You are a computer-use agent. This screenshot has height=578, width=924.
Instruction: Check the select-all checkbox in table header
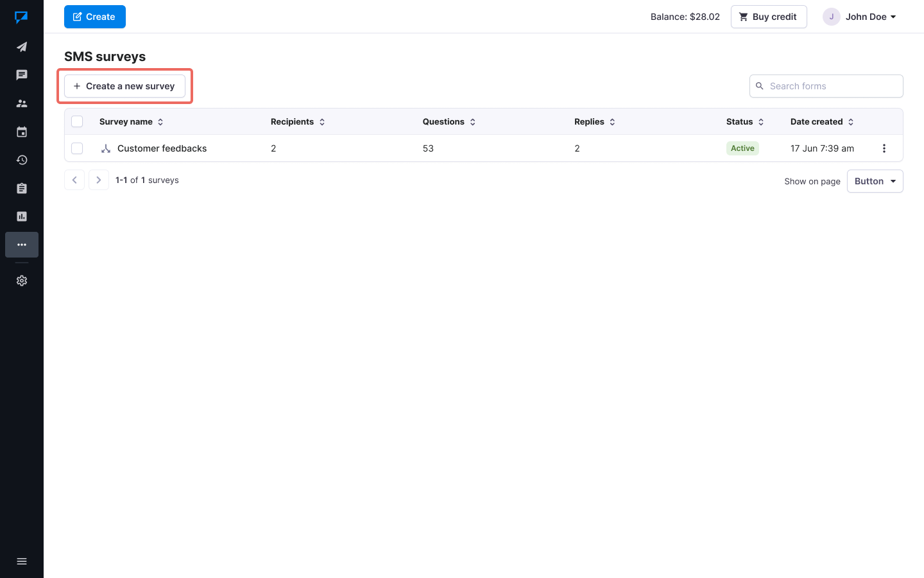77,121
